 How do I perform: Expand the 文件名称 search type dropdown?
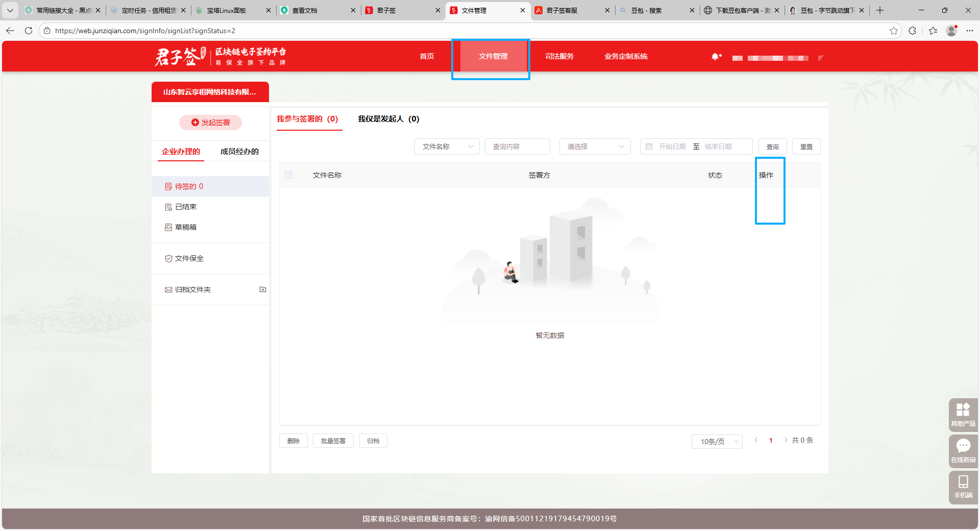[447, 147]
